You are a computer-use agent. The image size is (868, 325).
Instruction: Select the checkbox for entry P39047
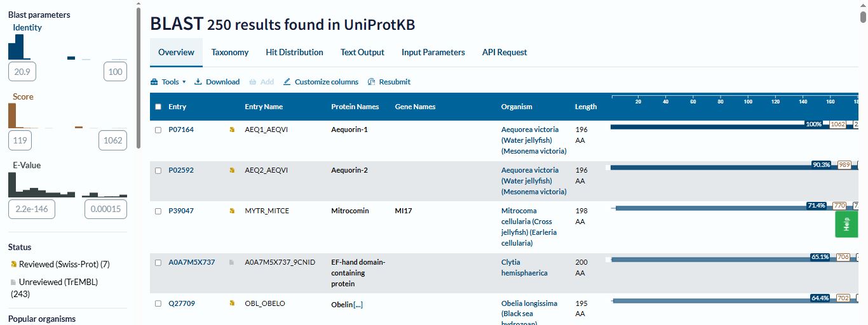pos(158,211)
